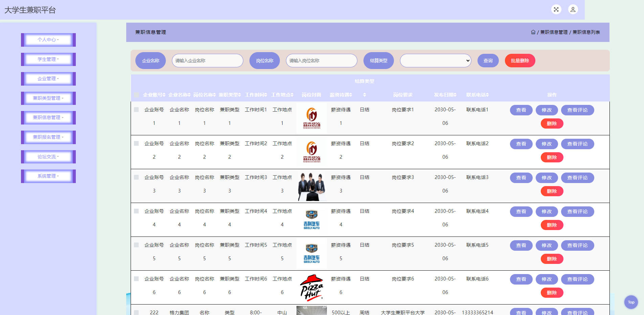Expand the 兼职类型管理 sidebar menu
This screenshot has height=315, width=644.
click(48, 98)
